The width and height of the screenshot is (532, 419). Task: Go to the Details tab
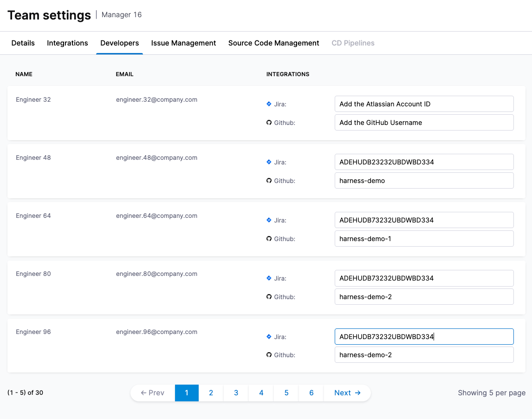[x=23, y=43]
